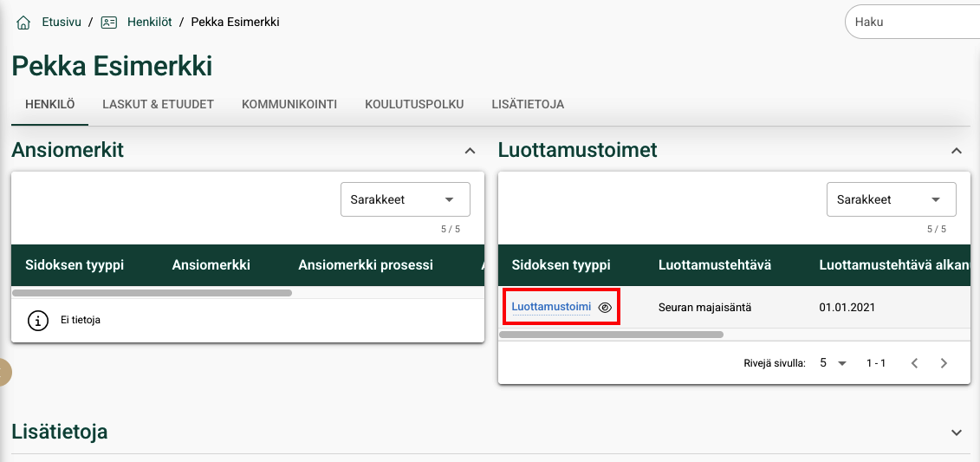Click the Henkilöt person card icon

click(x=109, y=23)
